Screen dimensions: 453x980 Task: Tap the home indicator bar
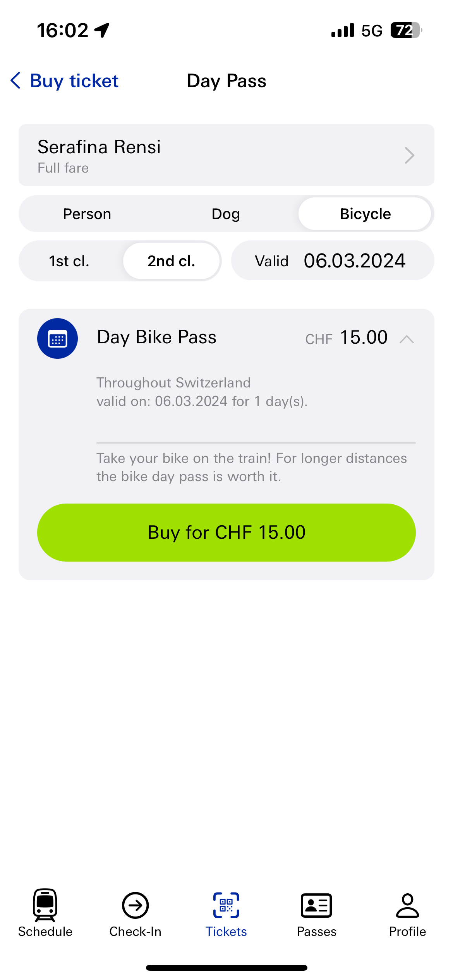[226, 968]
